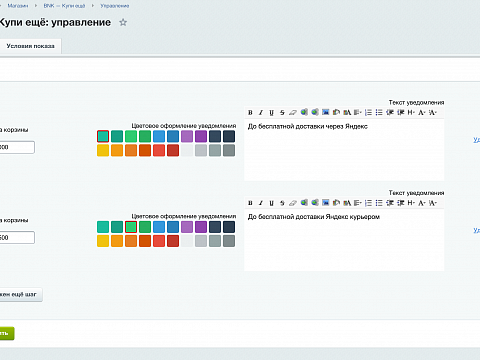The height and width of the screenshot is (360, 480).
Task: Focus second cart amount field ending in 500
Action: (x=17, y=238)
